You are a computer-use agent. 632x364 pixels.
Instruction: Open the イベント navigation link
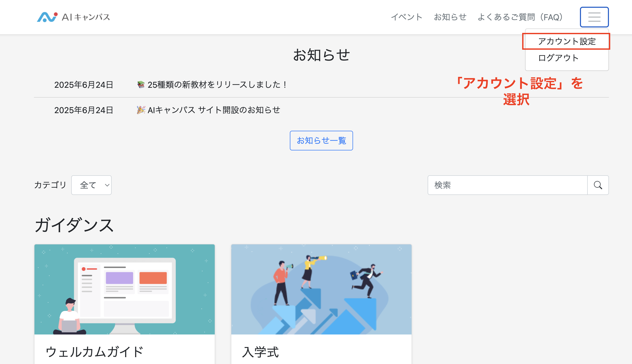[406, 17]
